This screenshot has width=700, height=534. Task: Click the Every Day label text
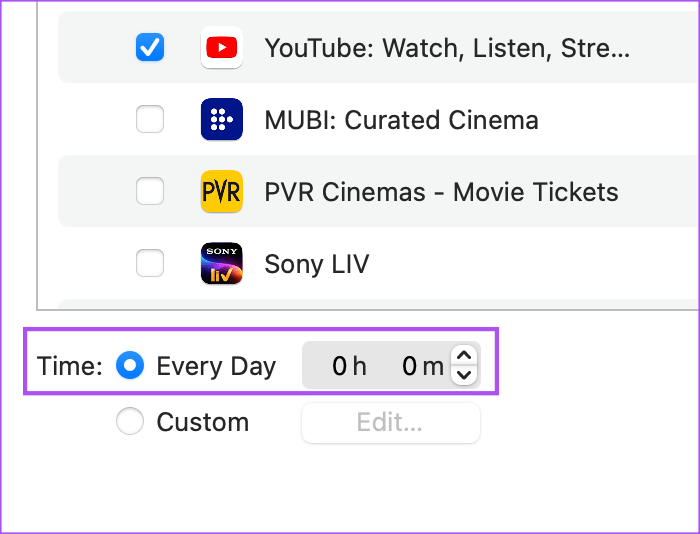pos(217,367)
